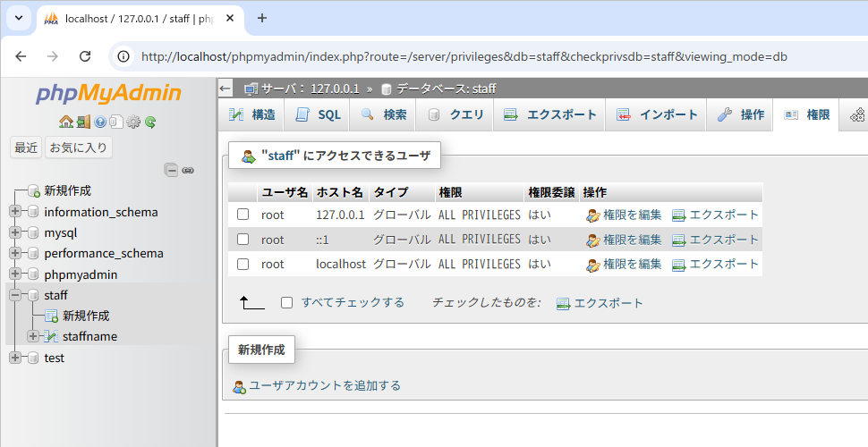Screen dimensions: 868x447
Task: Click edit privileges icon for root 127.0.0.1
Action: point(593,215)
